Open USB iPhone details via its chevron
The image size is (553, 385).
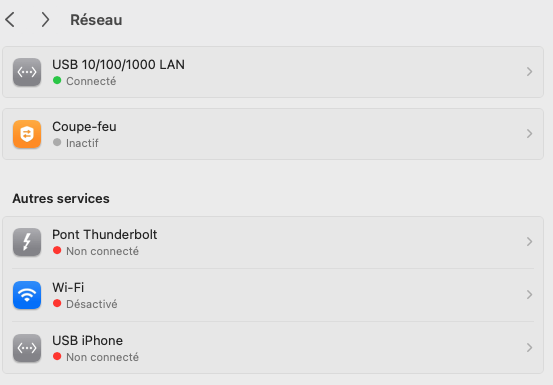pyautogui.click(x=529, y=348)
